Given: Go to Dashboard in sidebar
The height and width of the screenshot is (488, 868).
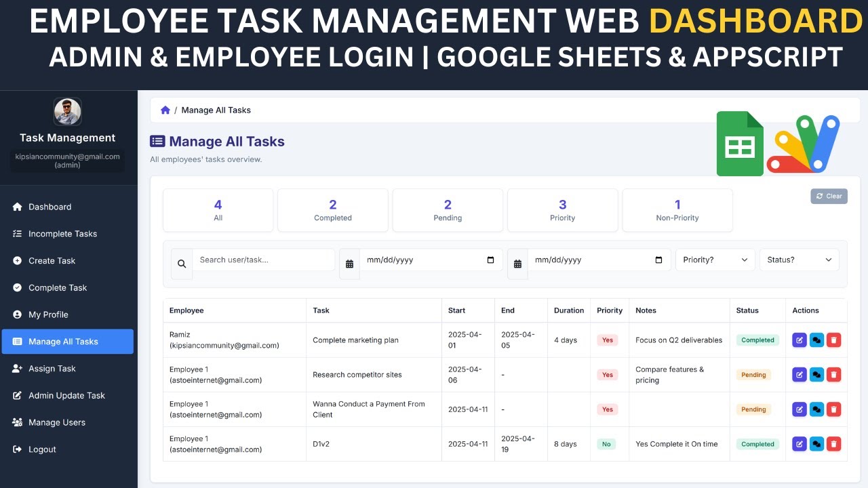Looking at the screenshot, I should point(68,207).
